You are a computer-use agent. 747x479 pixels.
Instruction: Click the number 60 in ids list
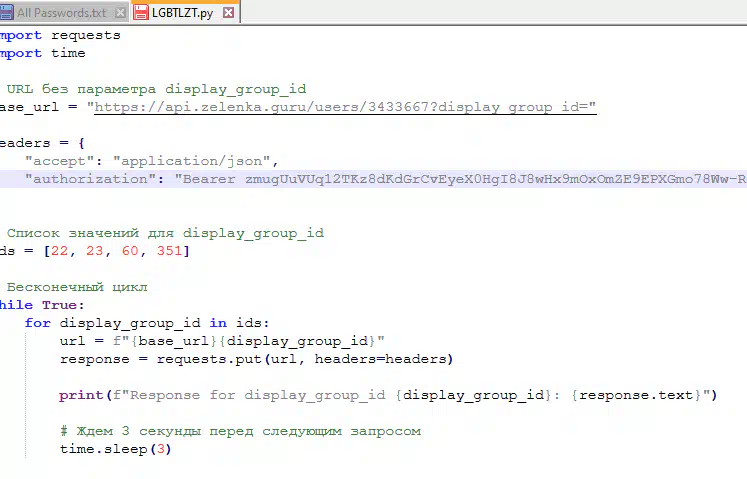click(130, 251)
